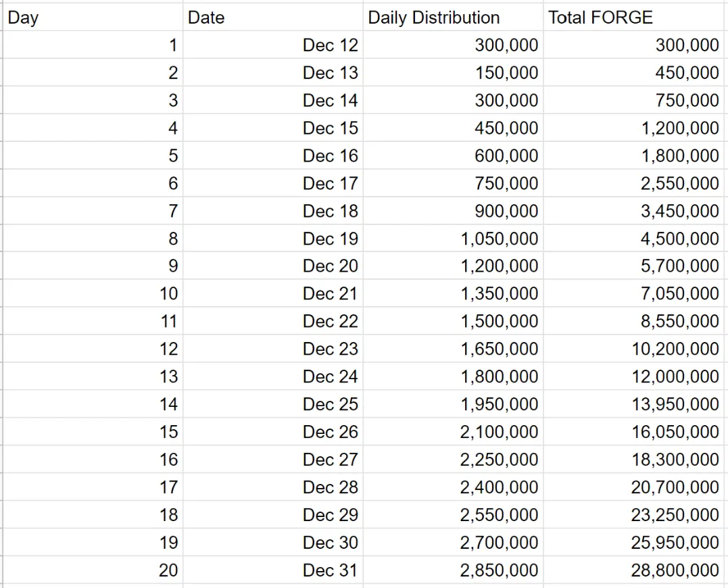Click the Dec 22 date cell
This screenshot has width=728, height=588.
pyautogui.click(x=273, y=321)
